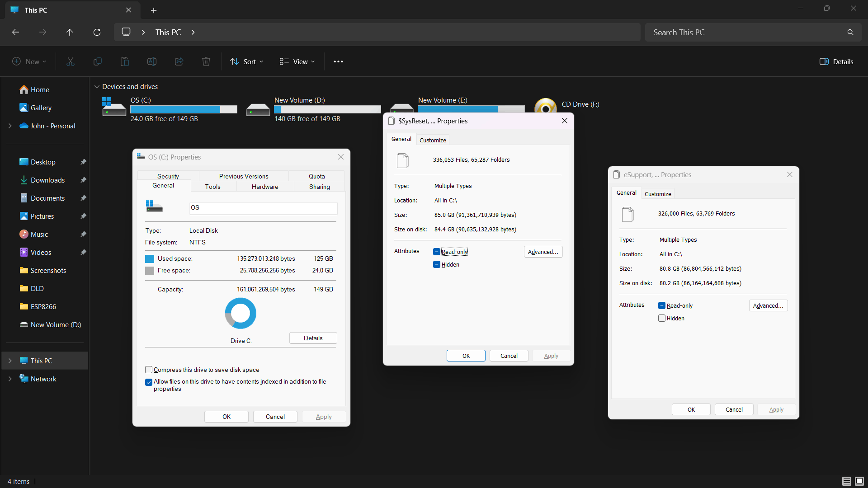Switch to the Security tab
868x488 pixels.
[x=168, y=176]
